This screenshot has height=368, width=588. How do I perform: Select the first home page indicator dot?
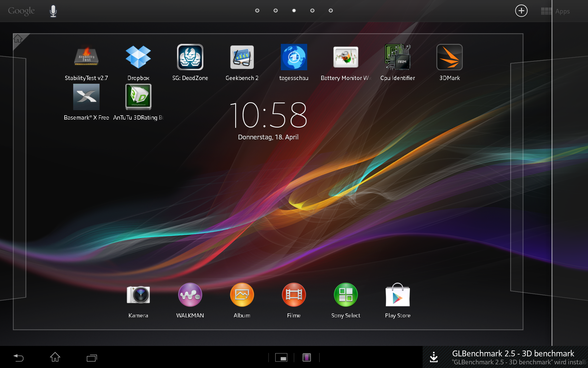[257, 10]
